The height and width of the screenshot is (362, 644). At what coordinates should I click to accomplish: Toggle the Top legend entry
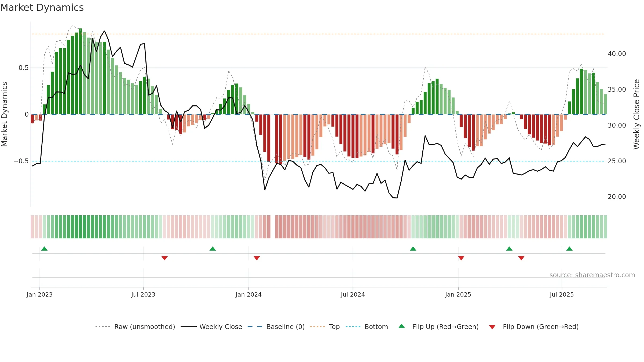click(325, 327)
